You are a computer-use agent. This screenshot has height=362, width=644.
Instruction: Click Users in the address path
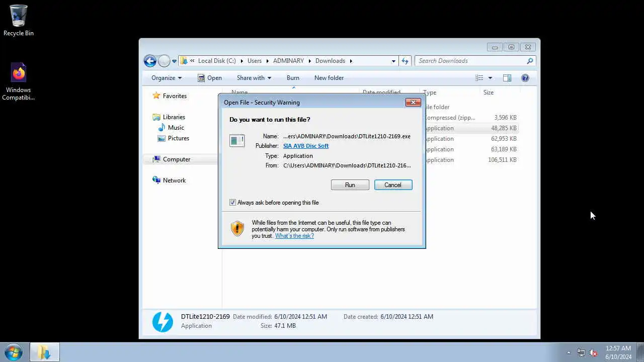coord(255,61)
